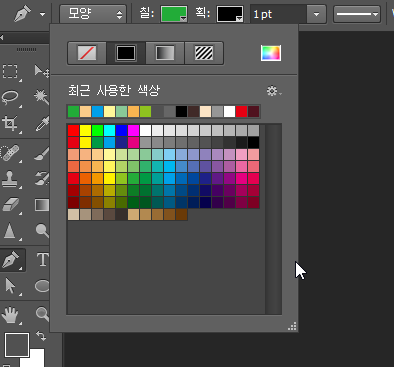Image resolution: width=394 pixels, height=367 pixels.
Task: Open the stroke line style dropdown
Action: point(357,14)
